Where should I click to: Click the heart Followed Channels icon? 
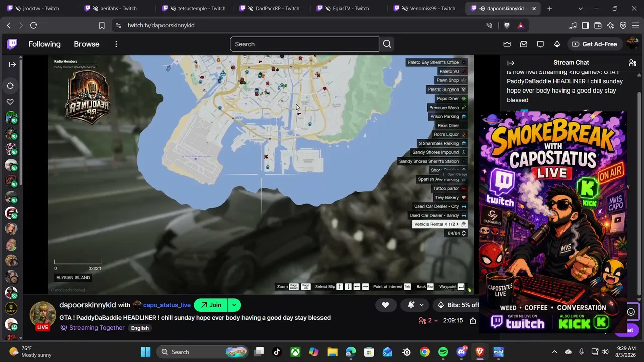tap(10, 102)
